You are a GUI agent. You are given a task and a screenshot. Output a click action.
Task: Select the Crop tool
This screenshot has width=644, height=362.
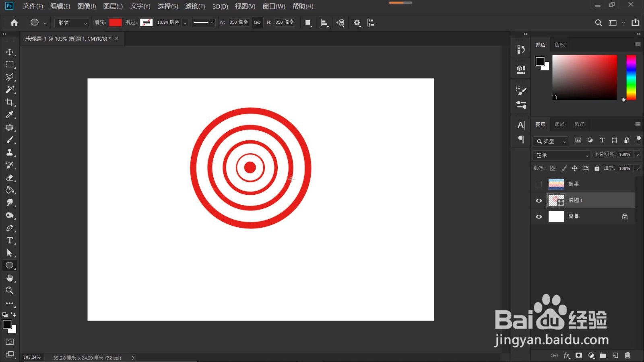pos(10,102)
